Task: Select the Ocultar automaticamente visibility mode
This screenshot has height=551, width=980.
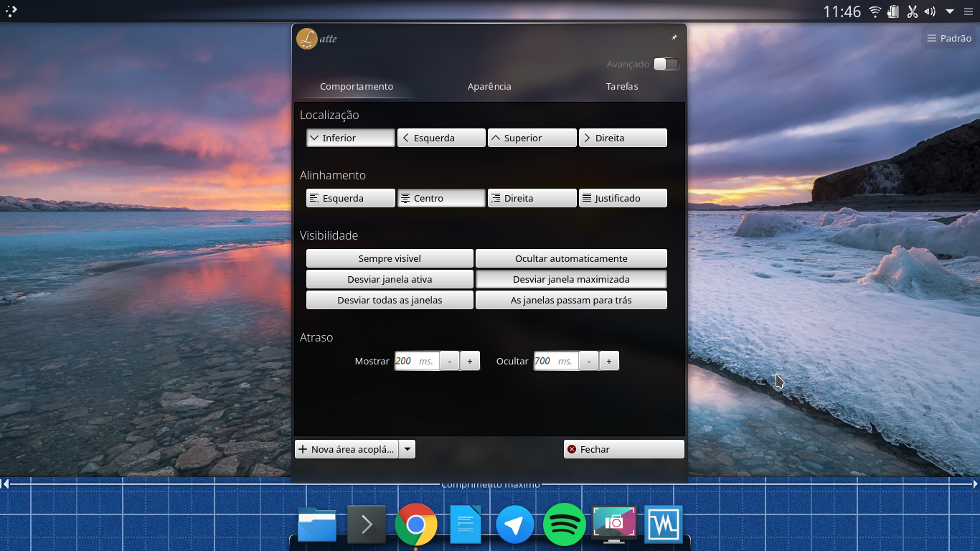Action: pos(571,258)
